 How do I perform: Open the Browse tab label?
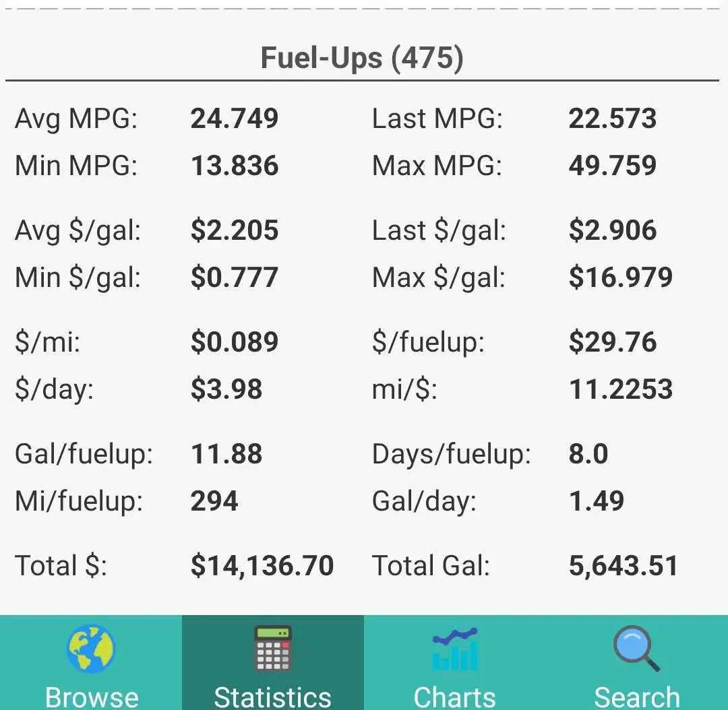(x=92, y=697)
